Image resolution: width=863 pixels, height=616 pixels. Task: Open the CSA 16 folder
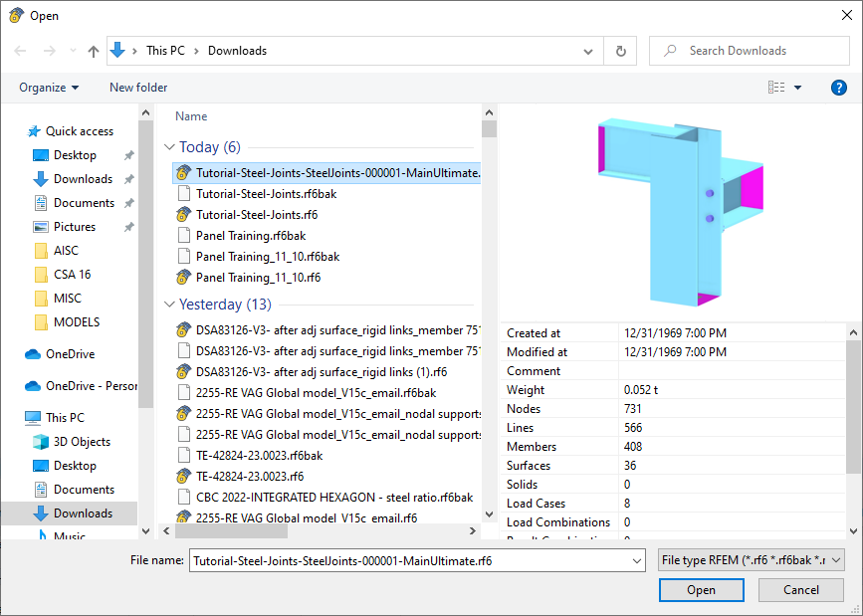[63, 274]
